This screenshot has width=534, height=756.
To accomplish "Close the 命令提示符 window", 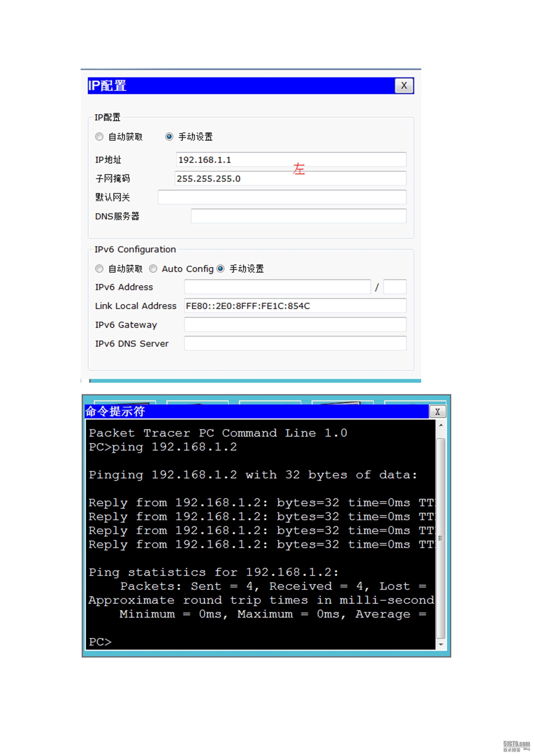I will 438,412.
